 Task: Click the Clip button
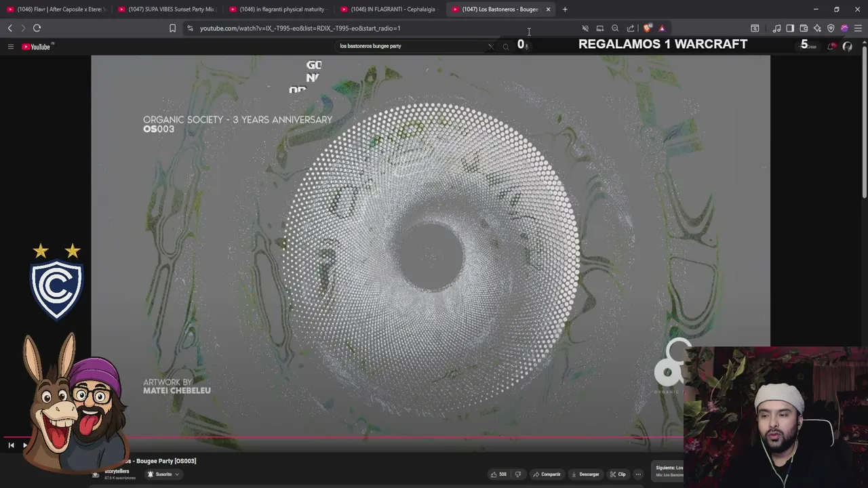point(618,474)
